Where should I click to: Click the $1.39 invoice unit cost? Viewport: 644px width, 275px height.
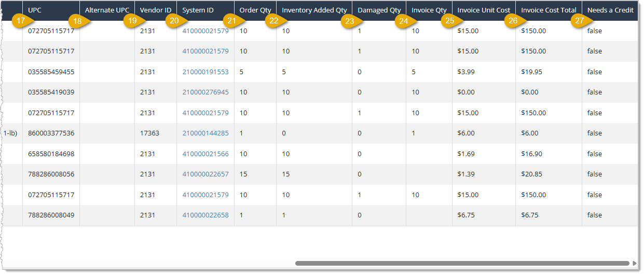466,174
